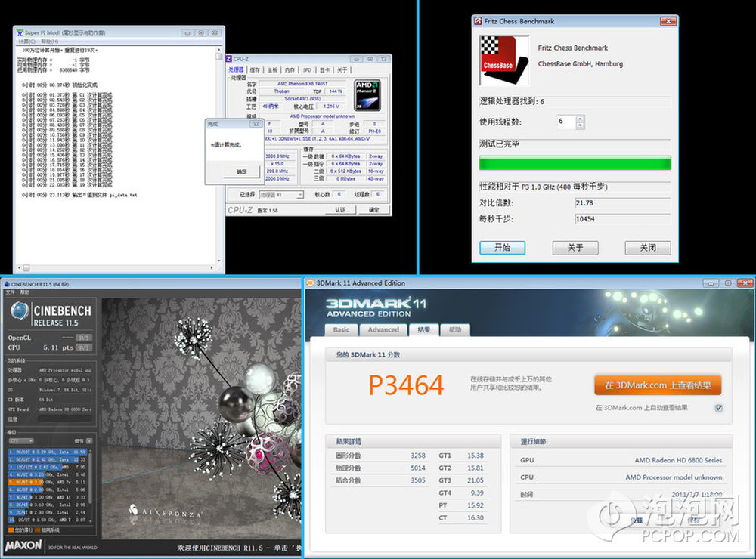Click the Super PI vertical scrollbar
Screen dimensions: 756x559
pos(218,155)
